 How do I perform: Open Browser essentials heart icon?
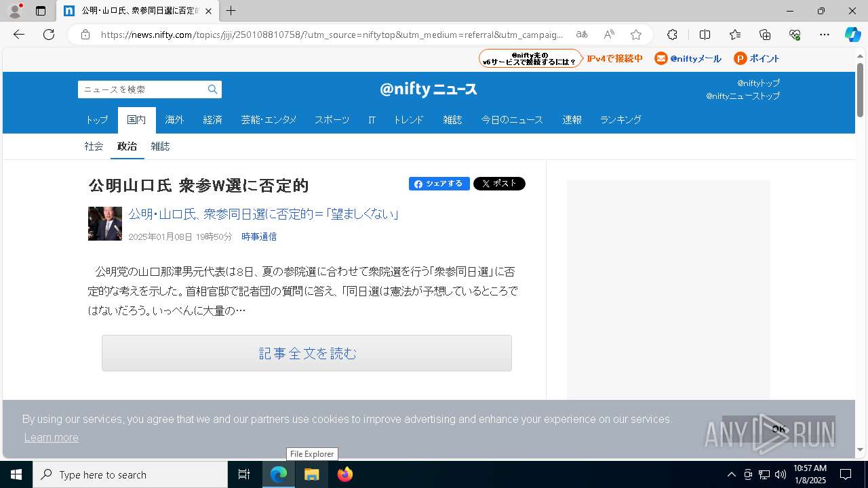pos(795,35)
